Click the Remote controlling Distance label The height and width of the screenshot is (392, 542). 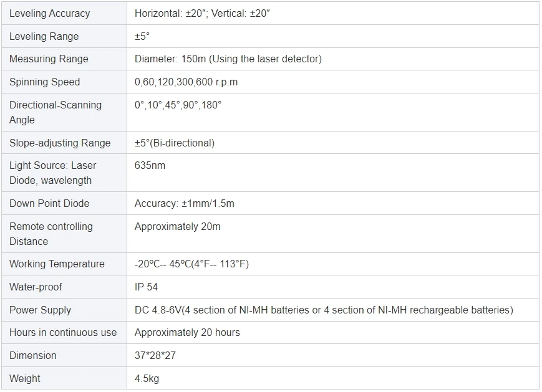[51, 234]
